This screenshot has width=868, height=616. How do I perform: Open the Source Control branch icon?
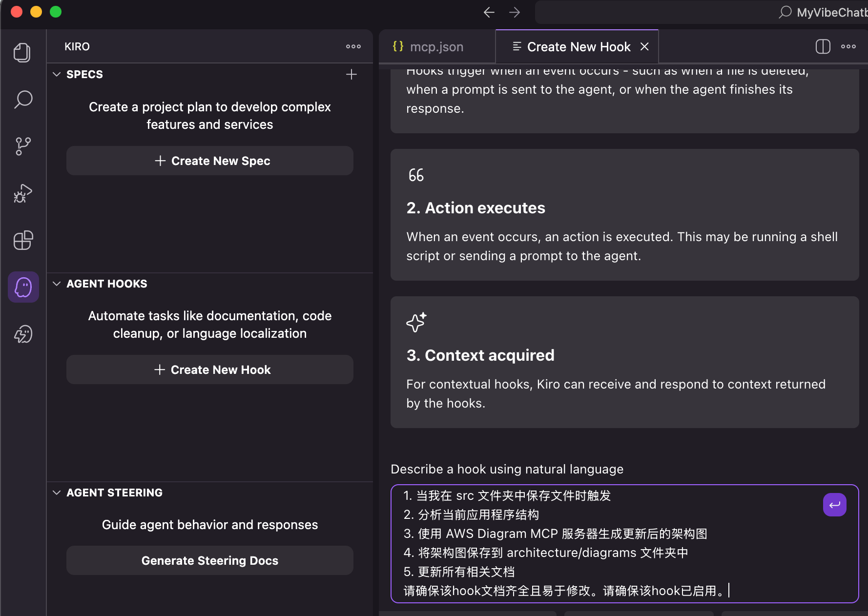pos(23,146)
